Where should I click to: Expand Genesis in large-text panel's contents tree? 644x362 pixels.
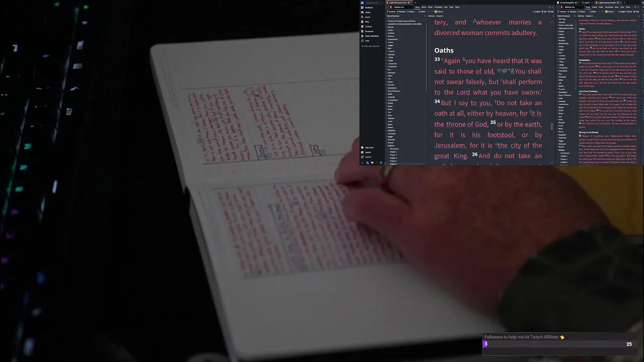point(386,27)
